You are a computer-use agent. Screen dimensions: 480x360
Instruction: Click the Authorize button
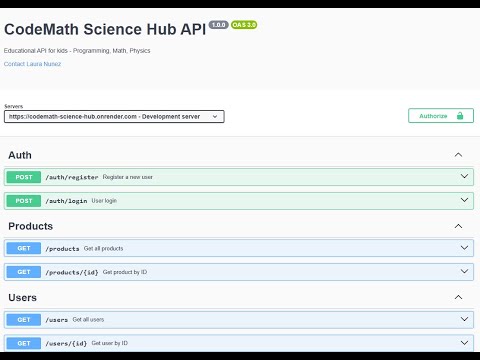441,116
